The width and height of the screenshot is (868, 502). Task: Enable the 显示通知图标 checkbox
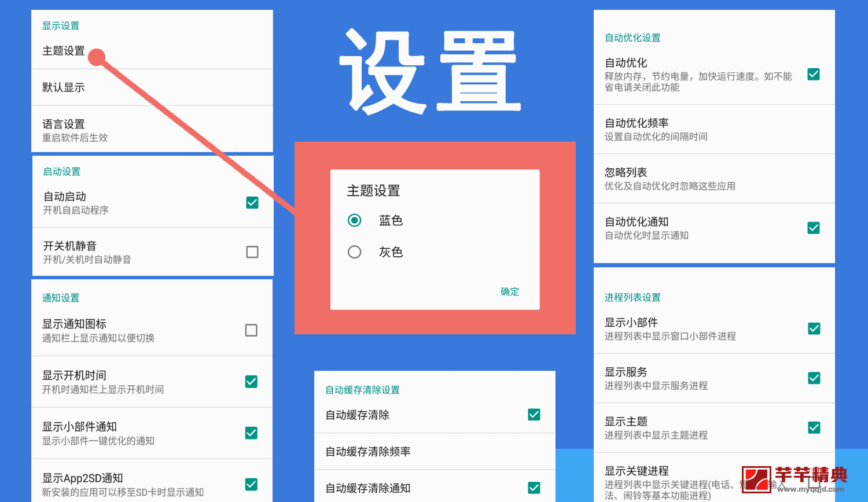coord(251,330)
